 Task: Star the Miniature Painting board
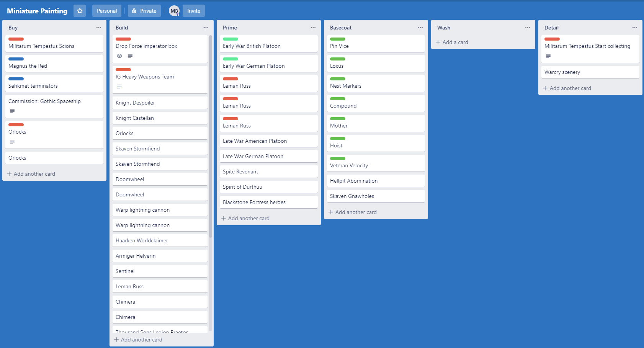80,11
